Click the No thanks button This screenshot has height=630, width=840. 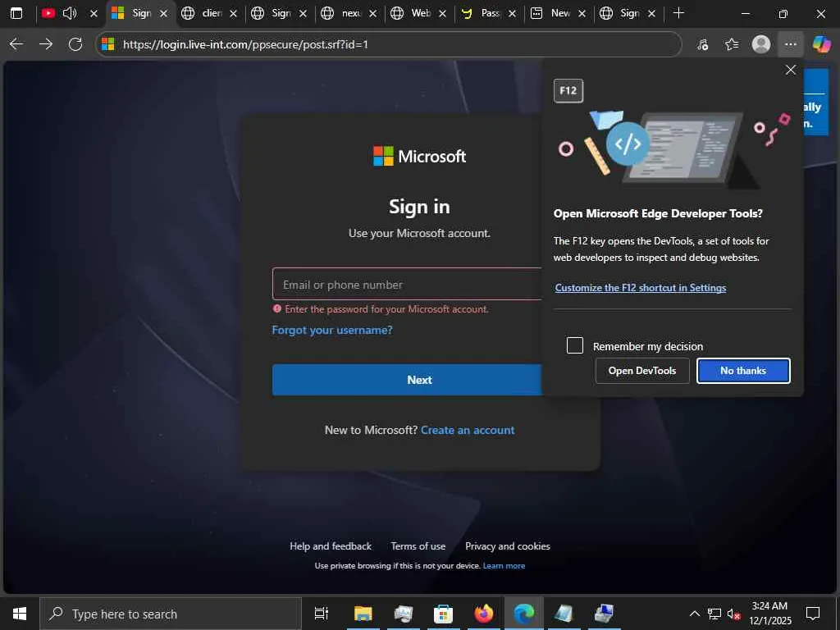point(743,371)
